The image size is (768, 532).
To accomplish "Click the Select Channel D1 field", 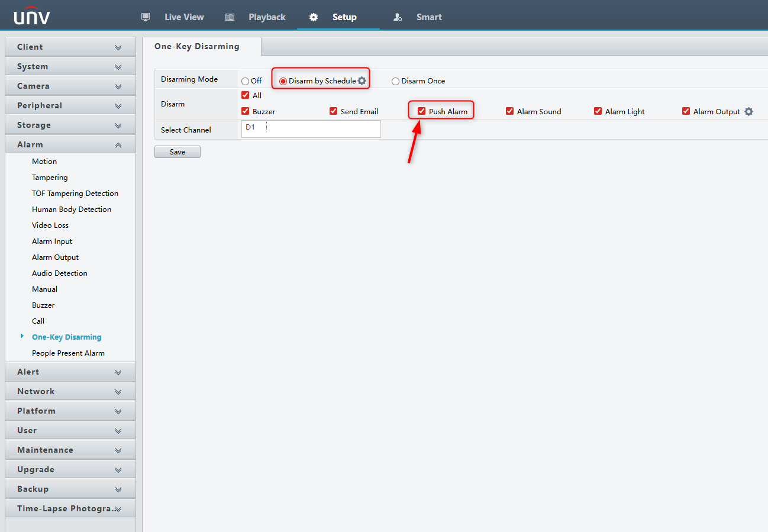I will (x=311, y=129).
